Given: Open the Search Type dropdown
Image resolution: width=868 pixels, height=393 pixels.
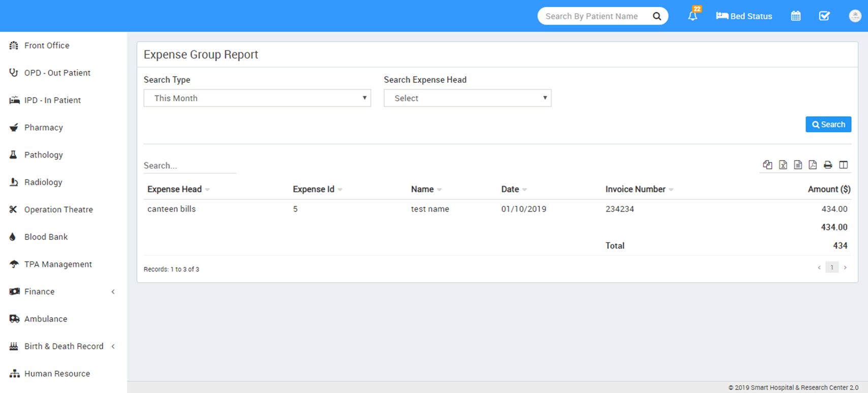Looking at the screenshot, I should click(x=257, y=98).
